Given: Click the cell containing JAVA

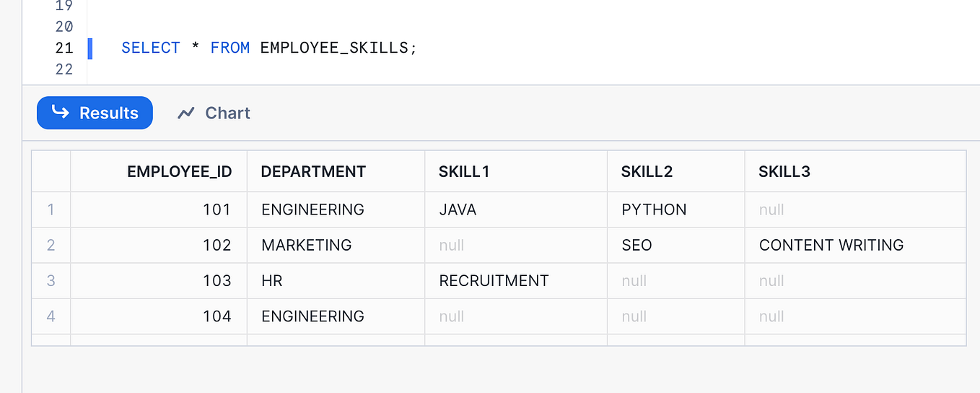Looking at the screenshot, I should [x=458, y=210].
